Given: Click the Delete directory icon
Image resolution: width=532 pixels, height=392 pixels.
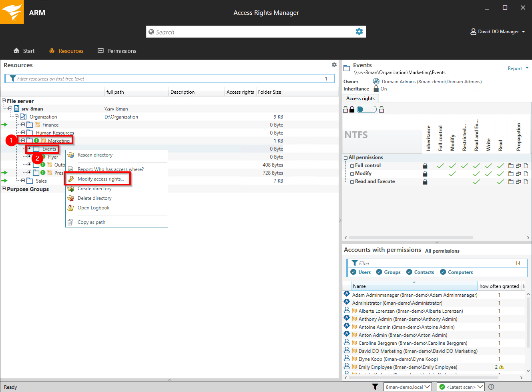Looking at the screenshot, I should pos(71,199).
